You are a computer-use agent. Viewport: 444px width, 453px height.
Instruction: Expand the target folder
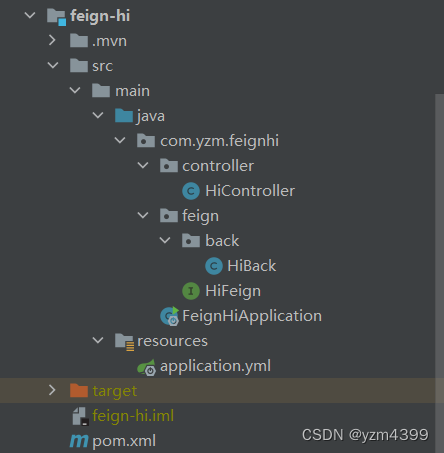[52, 390]
